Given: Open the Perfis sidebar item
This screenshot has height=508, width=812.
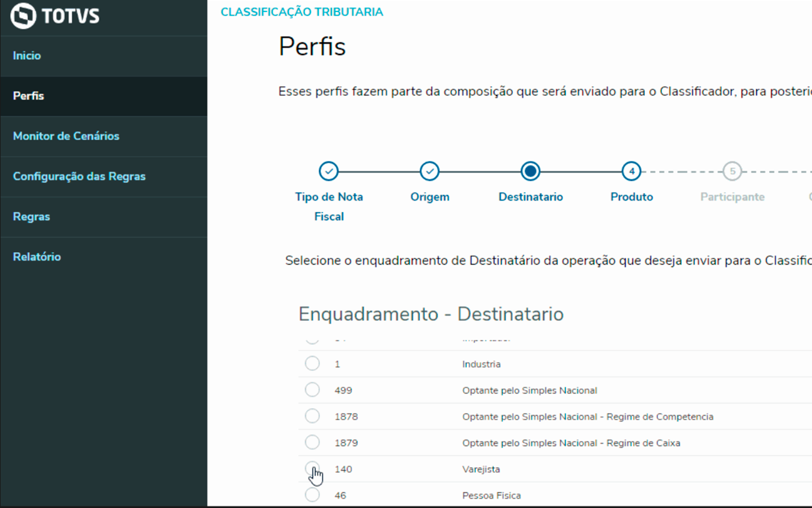Looking at the screenshot, I should 29,96.
